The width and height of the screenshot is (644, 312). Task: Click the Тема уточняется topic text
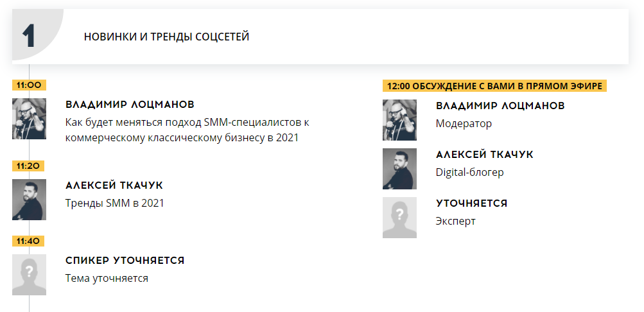click(107, 279)
